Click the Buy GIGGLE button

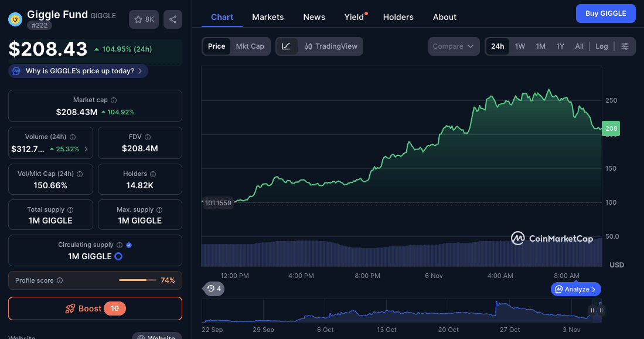click(x=605, y=13)
